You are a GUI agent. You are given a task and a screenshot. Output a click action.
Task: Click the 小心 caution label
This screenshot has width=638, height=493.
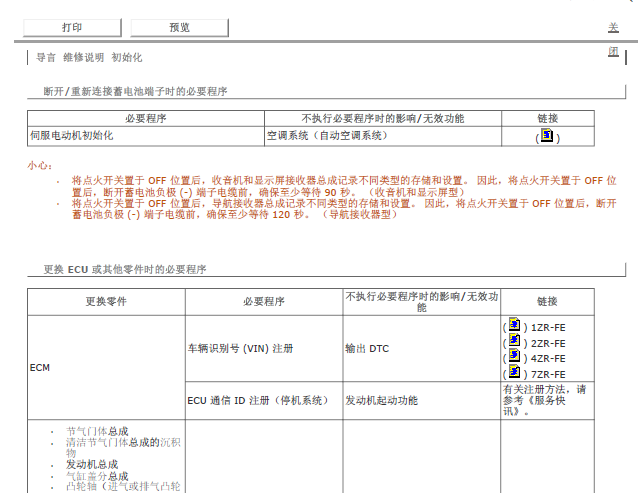tap(39, 166)
